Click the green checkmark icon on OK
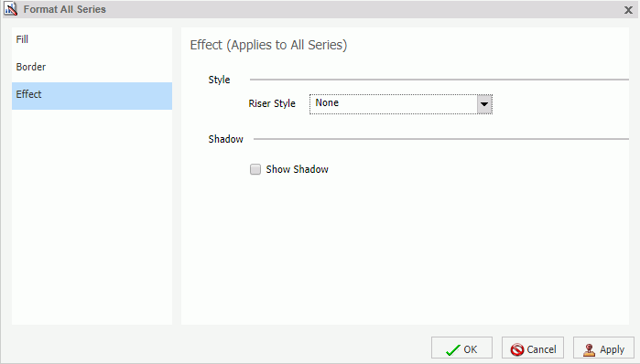The height and width of the screenshot is (364, 640). (x=453, y=350)
